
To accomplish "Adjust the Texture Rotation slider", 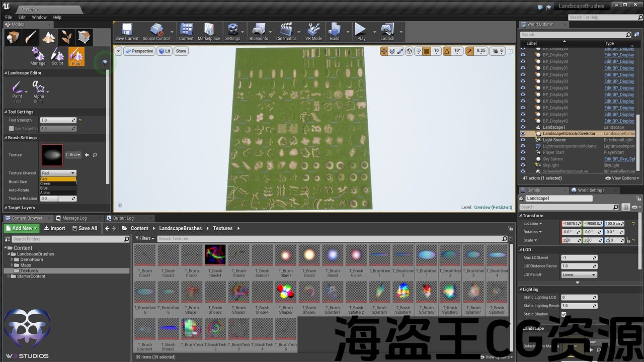I will [x=58, y=199].
